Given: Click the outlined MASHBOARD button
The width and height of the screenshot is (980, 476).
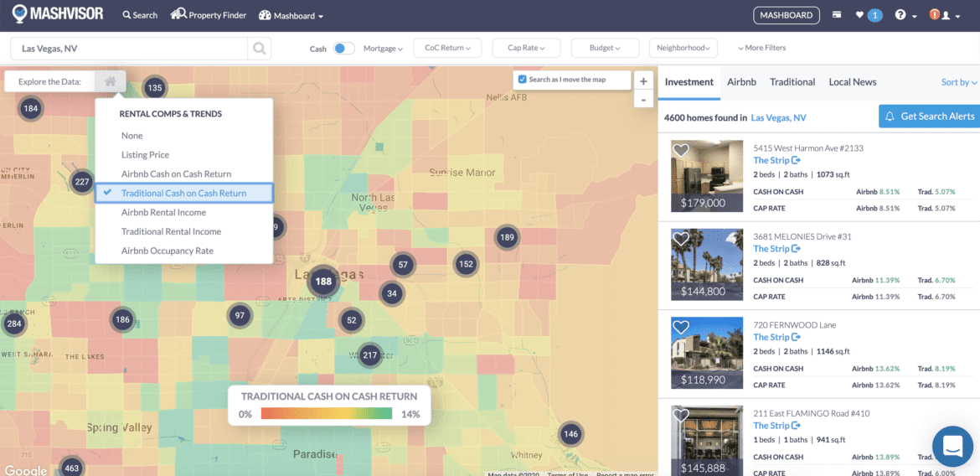Looking at the screenshot, I should (x=787, y=16).
